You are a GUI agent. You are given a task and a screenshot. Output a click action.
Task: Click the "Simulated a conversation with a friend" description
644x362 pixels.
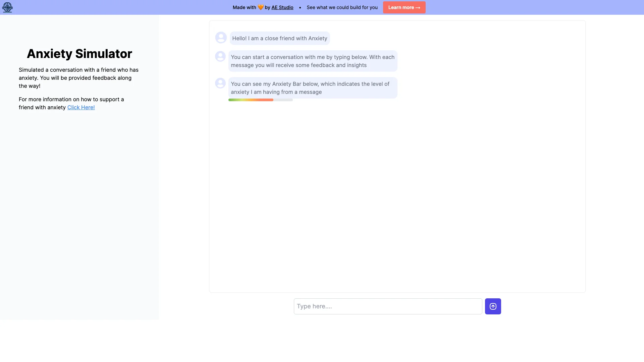click(x=79, y=78)
